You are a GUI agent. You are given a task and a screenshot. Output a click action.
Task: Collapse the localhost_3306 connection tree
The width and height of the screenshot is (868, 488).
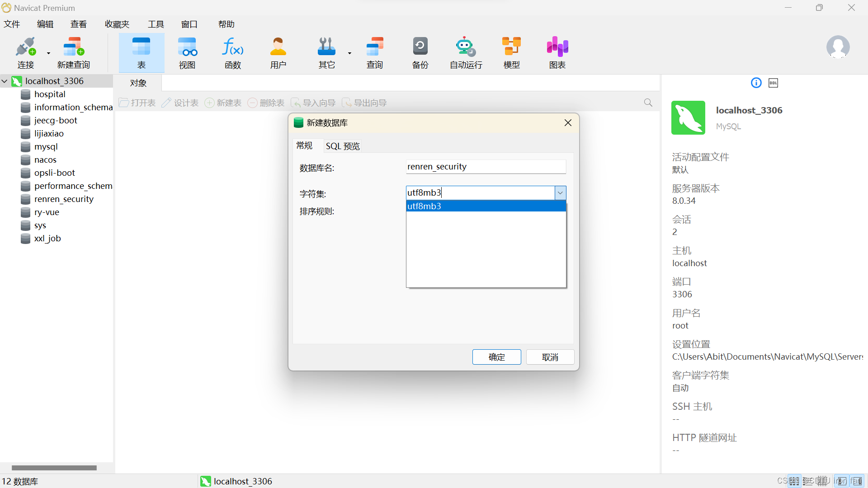coord(5,81)
